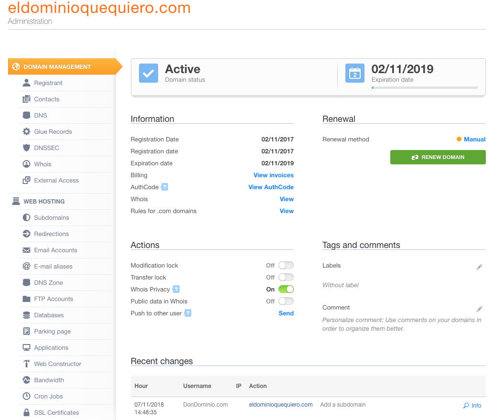This screenshot has width=504, height=420.
Task: Click the View AuthCode link
Action: (271, 187)
